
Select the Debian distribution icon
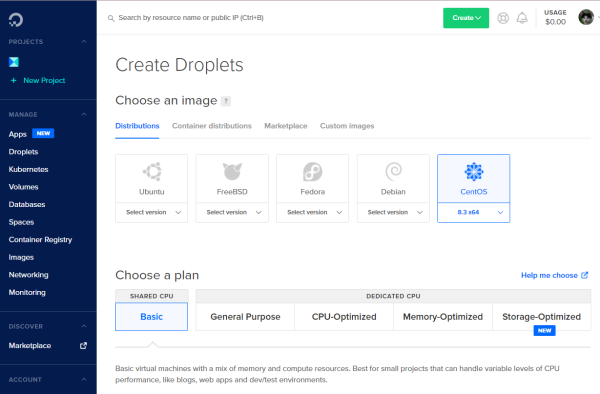393,171
